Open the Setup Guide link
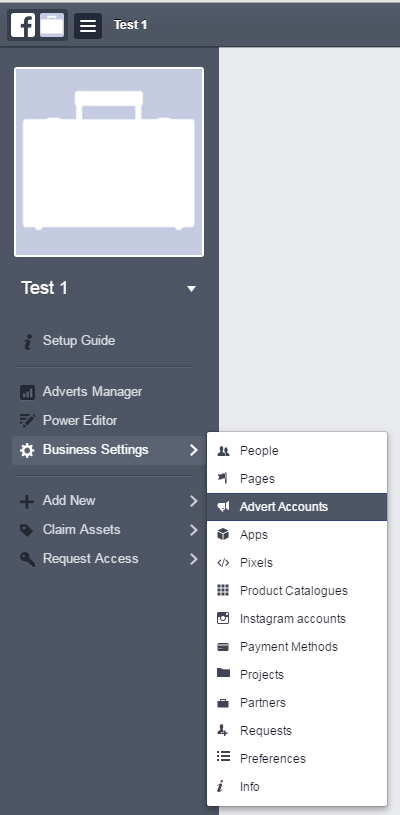The width and height of the screenshot is (400, 815). point(78,341)
